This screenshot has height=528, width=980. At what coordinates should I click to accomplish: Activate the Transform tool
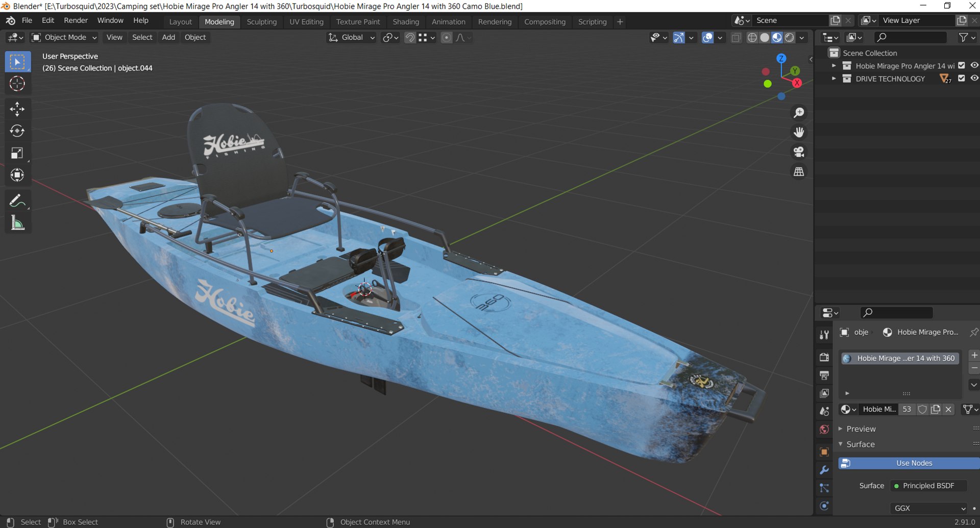pyautogui.click(x=17, y=175)
